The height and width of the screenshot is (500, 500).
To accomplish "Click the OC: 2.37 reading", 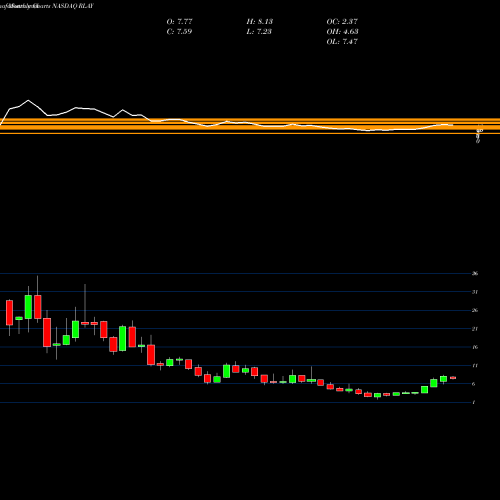I will (x=342, y=22).
